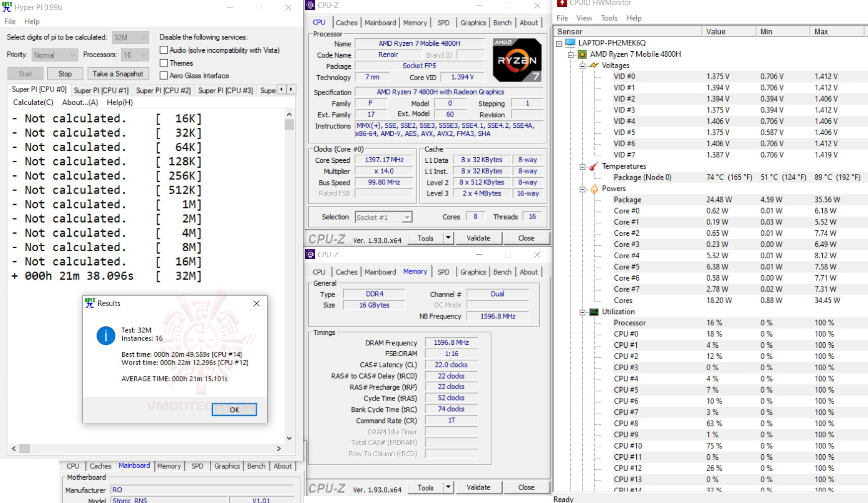Open the digits of pi 32M dropdown
The width and height of the screenshot is (868, 503).
[130, 37]
